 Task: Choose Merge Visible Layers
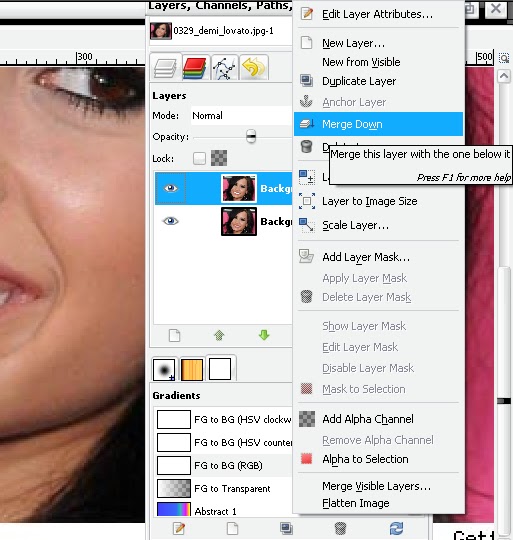pyautogui.click(x=378, y=486)
